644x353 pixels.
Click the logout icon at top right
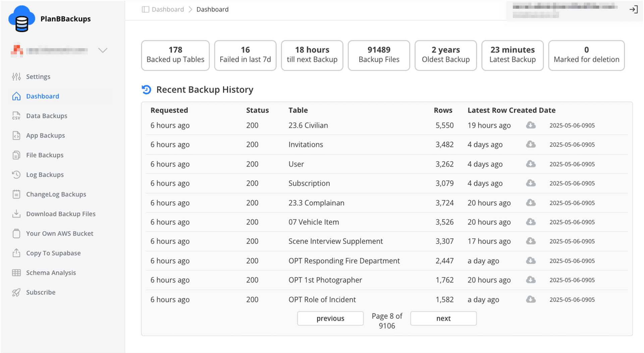[x=634, y=9]
